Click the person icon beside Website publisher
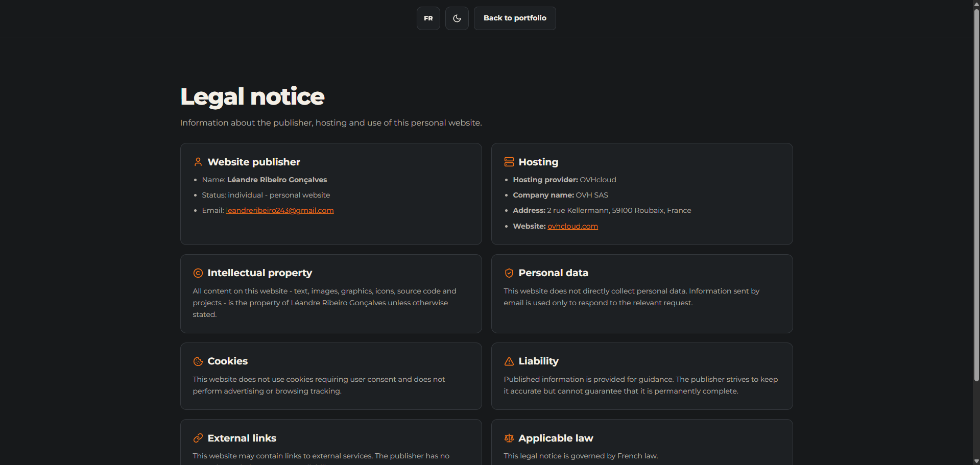 [x=198, y=162]
